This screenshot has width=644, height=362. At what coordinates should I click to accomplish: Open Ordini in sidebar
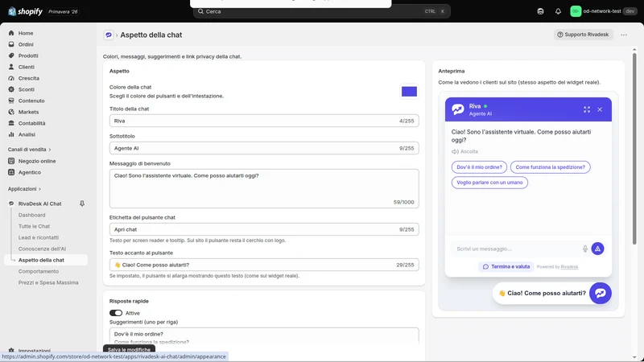point(26,44)
